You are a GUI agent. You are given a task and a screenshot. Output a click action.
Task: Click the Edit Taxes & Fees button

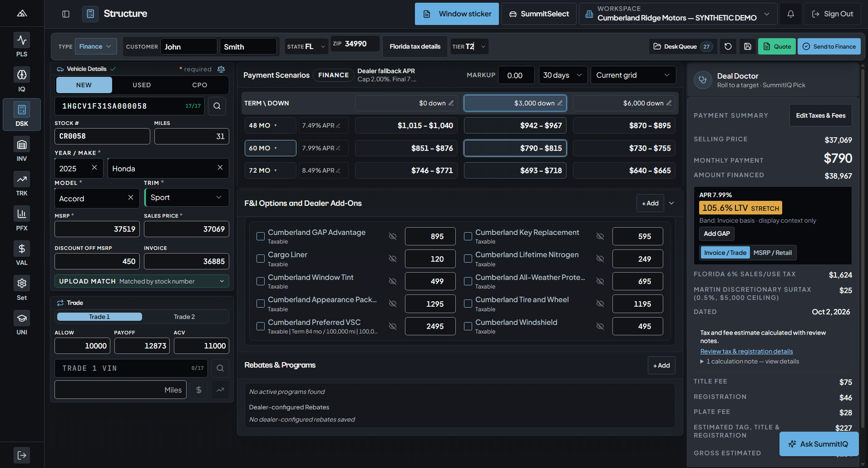(821, 115)
